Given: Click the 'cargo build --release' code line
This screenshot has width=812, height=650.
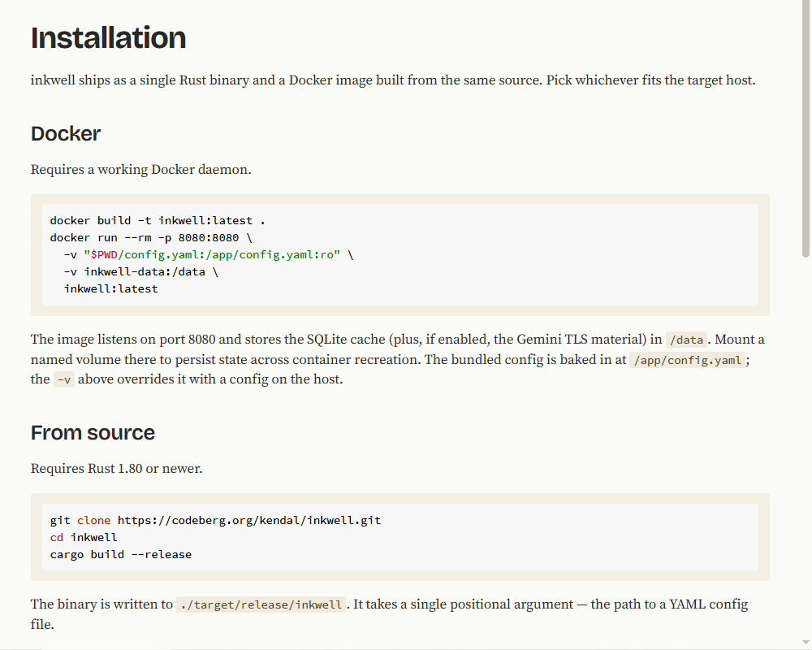Looking at the screenshot, I should point(121,554).
